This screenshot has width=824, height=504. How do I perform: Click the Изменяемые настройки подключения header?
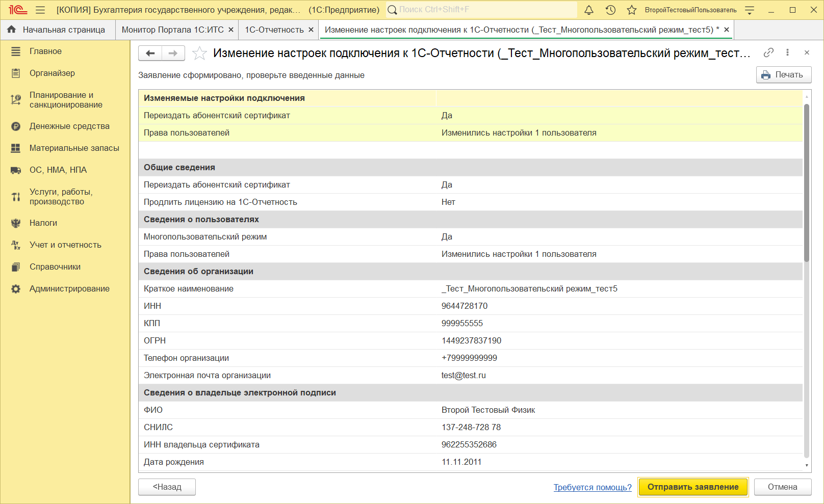(x=470, y=98)
